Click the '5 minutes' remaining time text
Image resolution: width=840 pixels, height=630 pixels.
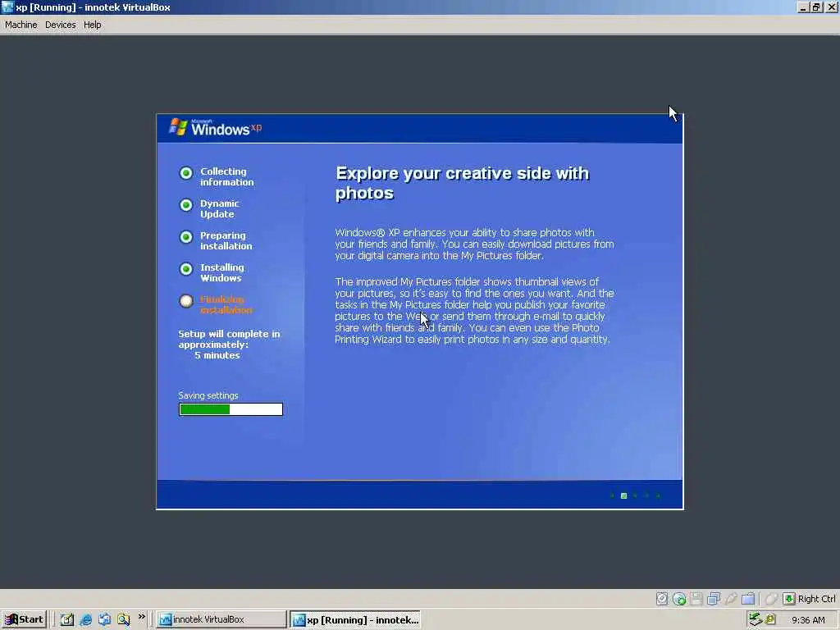tap(217, 355)
